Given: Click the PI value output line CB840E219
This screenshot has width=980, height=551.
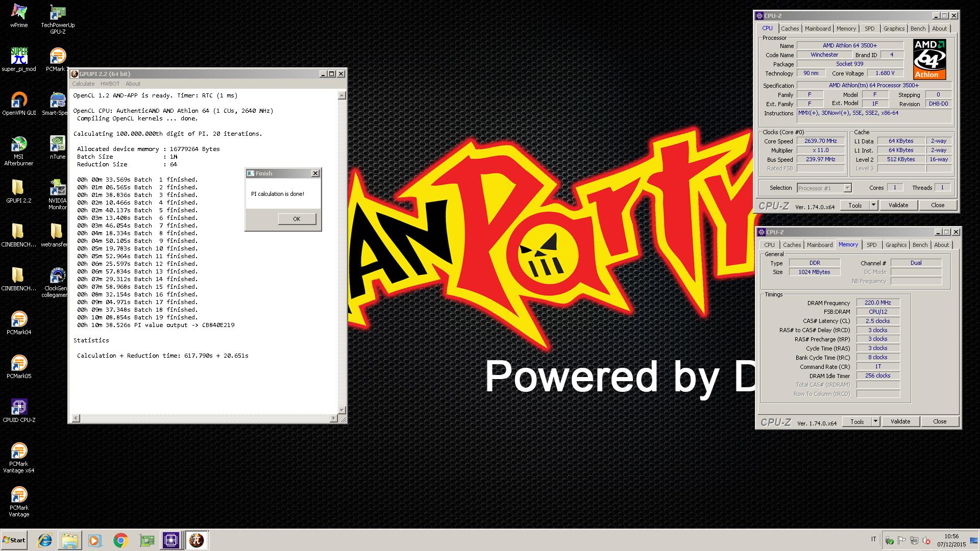Looking at the screenshot, I should point(156,325).
